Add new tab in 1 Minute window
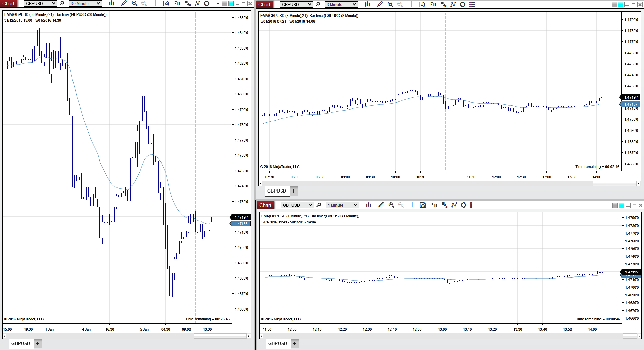This screenshot has width=644, height=350. pos(295,343)
